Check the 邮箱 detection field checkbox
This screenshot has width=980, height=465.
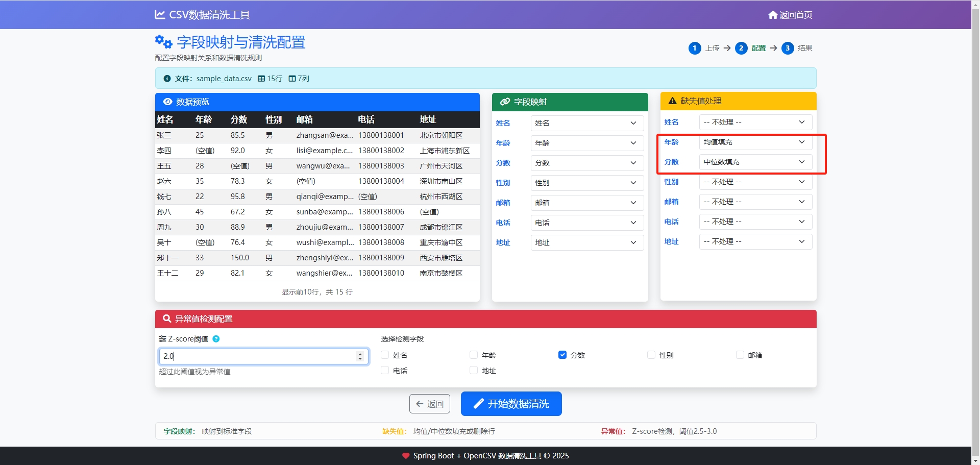740,355
